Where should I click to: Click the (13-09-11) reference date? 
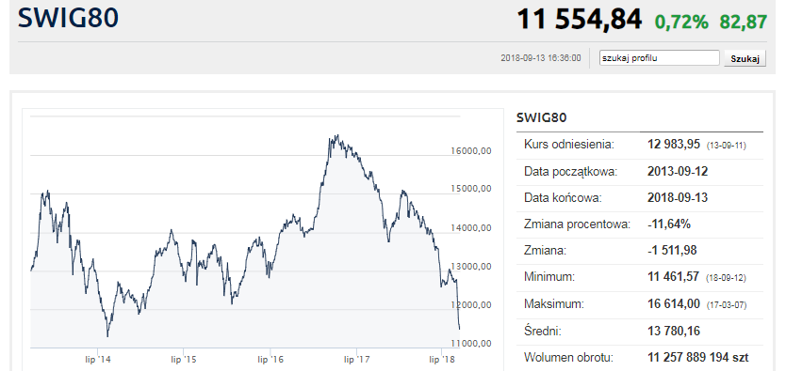[726, 146]
